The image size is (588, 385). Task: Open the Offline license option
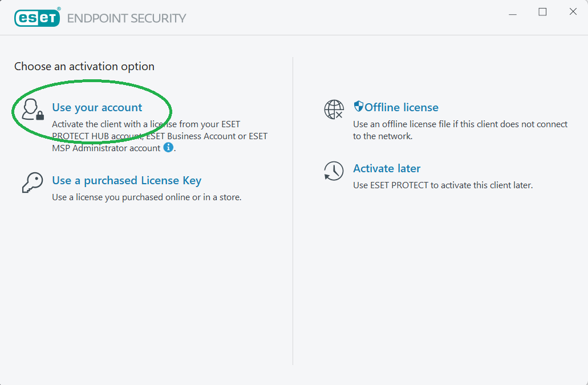tap(402, 108)
